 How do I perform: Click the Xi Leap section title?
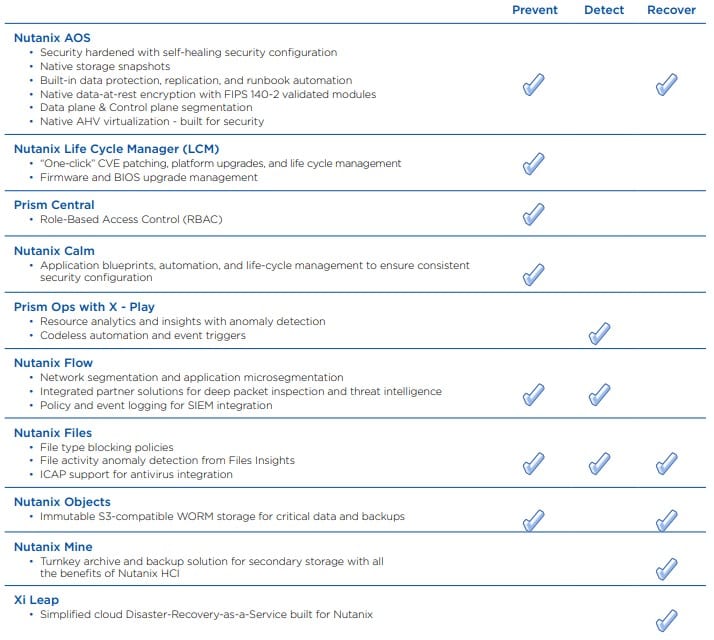tap(36, 600)
